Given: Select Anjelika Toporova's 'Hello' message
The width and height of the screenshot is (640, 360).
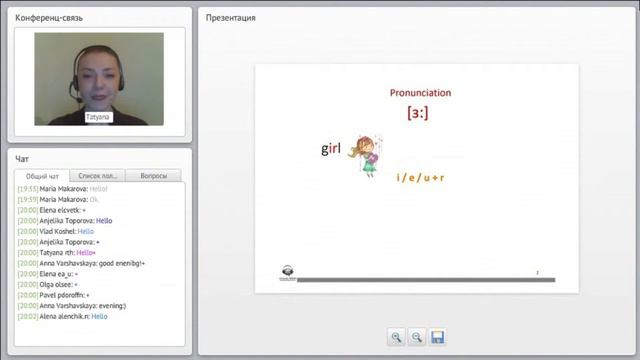Looking at the screenshot, I should [x=64, y=221].
